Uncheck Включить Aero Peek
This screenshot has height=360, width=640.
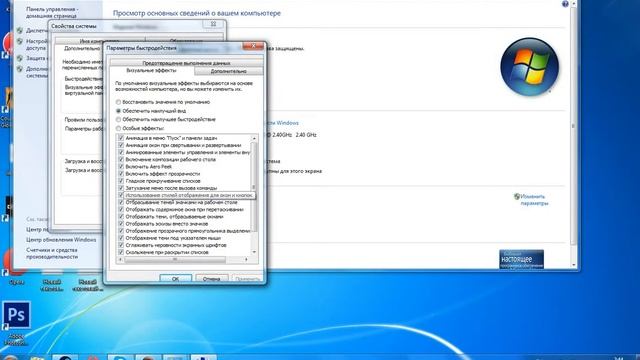coord(121,167)
